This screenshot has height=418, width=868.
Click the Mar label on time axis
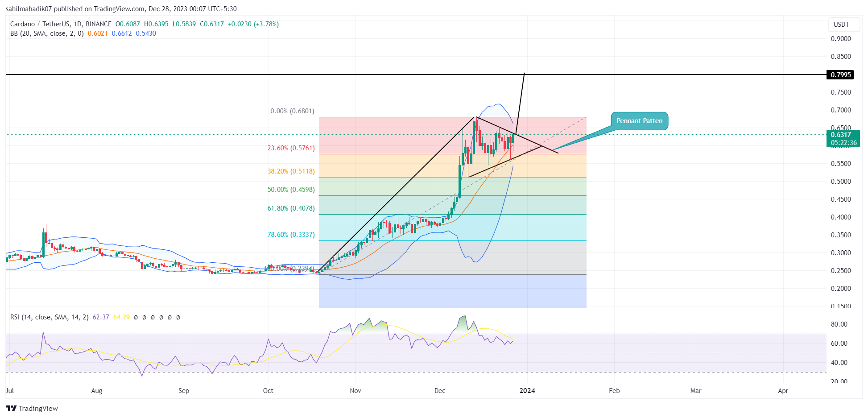[x=696, y=391]
